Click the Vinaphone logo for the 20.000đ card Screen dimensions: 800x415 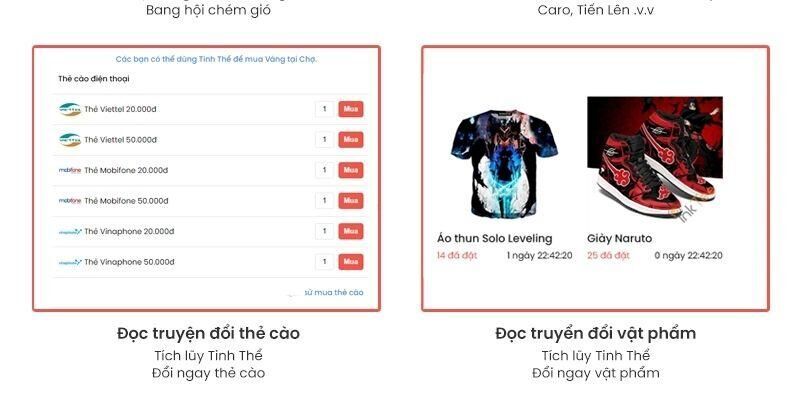pyautogui.click(x=70, y=232)
